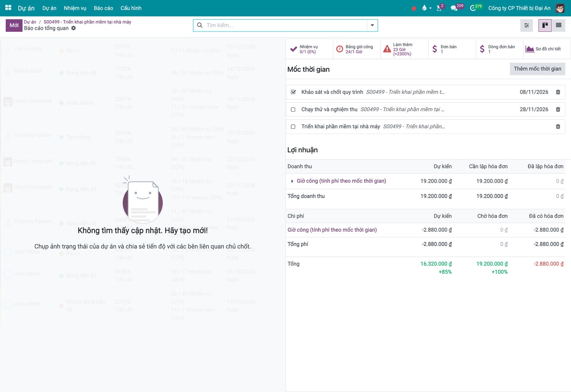Toggle the filter sliders panel icon

(527, 25)
